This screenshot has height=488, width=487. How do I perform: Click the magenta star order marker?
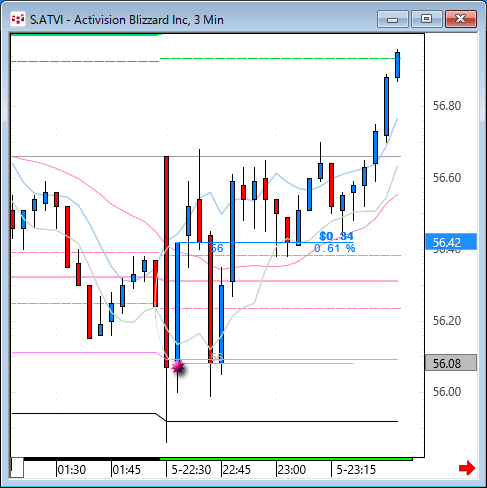pyautogui.click(x=178, y=367)
